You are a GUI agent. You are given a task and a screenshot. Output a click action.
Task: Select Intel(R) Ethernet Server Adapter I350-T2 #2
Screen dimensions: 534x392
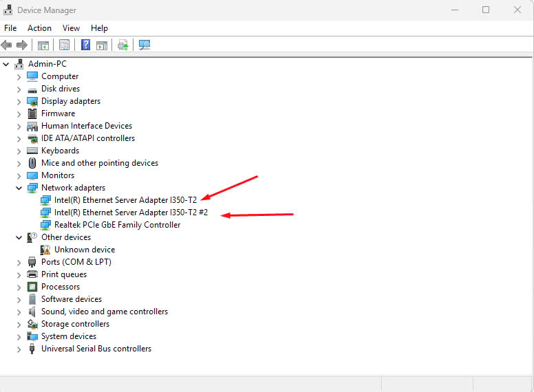click(x=131, y=213)
